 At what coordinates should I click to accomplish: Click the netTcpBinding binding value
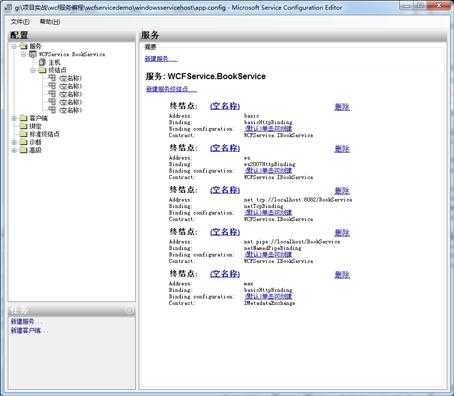tap(263, 206)
